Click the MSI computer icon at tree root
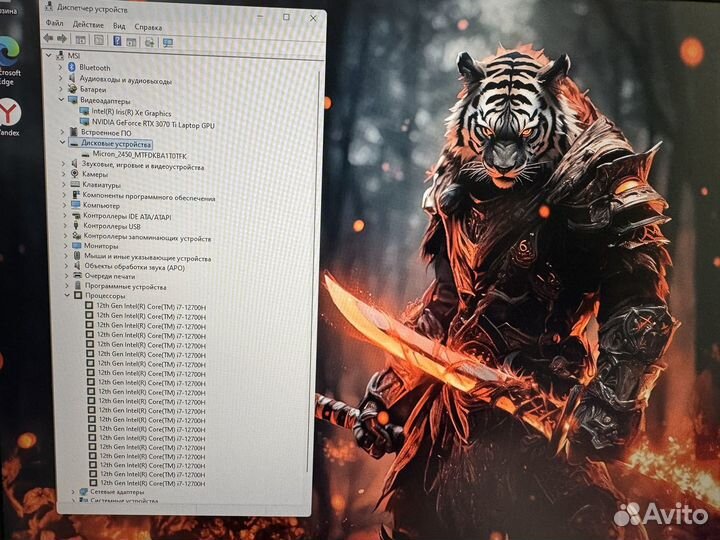The height and width of the screenshot is (540, 720). [x=60, y=55]
